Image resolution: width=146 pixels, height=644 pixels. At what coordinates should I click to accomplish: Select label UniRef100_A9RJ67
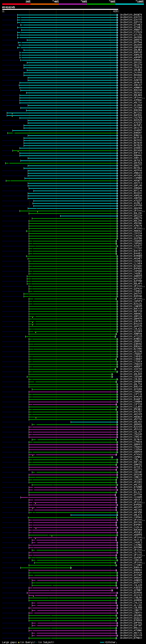131,85
